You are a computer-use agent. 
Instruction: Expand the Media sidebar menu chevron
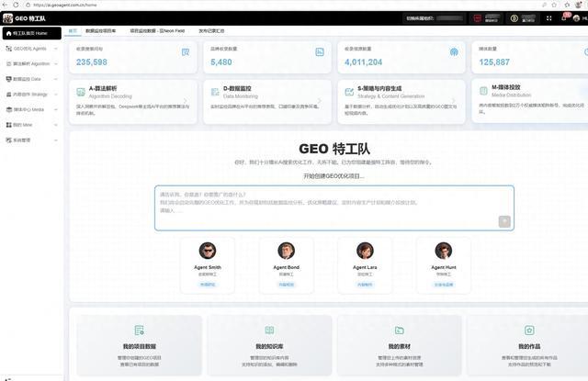56,109
